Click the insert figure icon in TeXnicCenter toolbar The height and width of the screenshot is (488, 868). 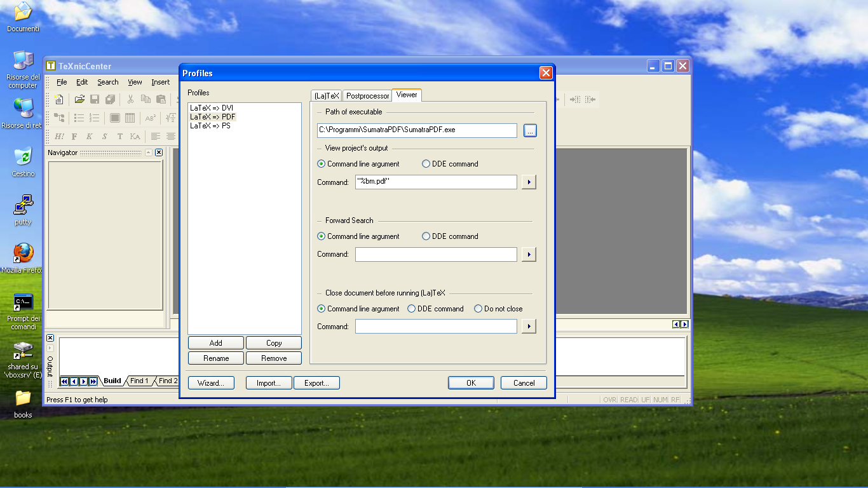[115, 118]
